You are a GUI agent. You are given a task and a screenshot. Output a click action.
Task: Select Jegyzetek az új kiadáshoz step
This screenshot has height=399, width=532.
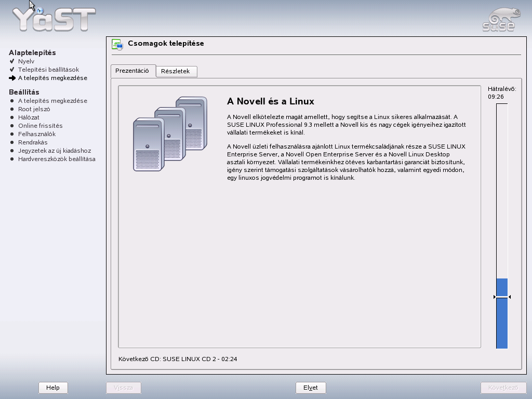(x=55, y=151)
